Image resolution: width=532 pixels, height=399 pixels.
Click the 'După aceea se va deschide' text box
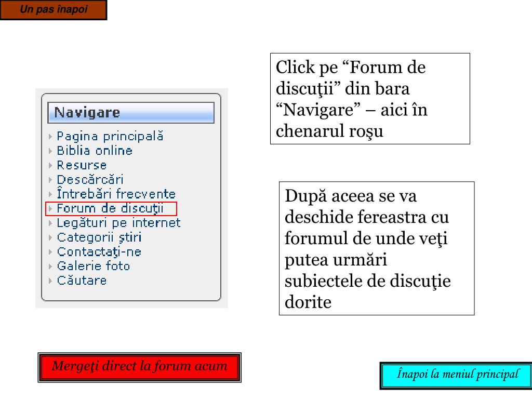tap(377, 248)
